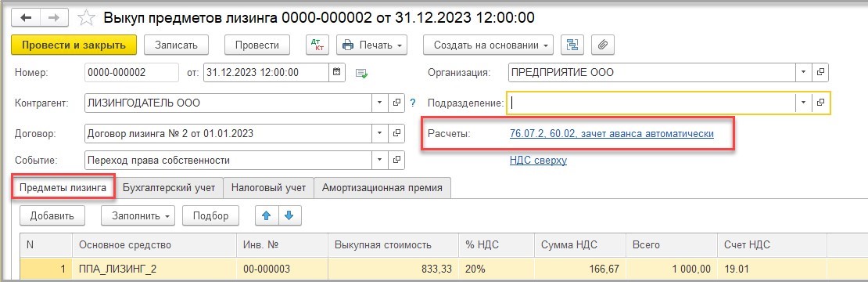Click into the Подразделение input field

651,103
